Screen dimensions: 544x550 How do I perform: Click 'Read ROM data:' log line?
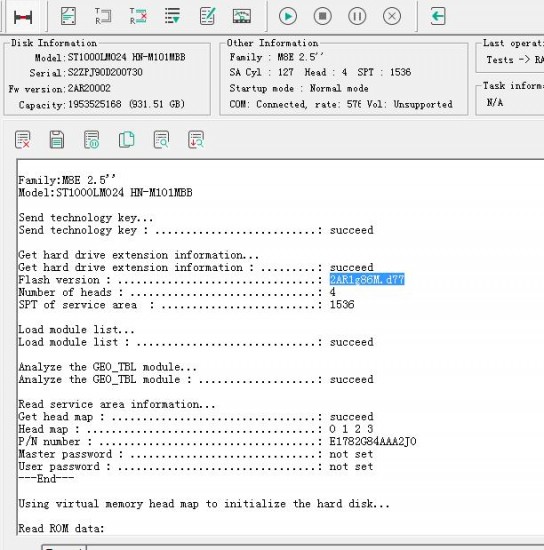(61, 528)
